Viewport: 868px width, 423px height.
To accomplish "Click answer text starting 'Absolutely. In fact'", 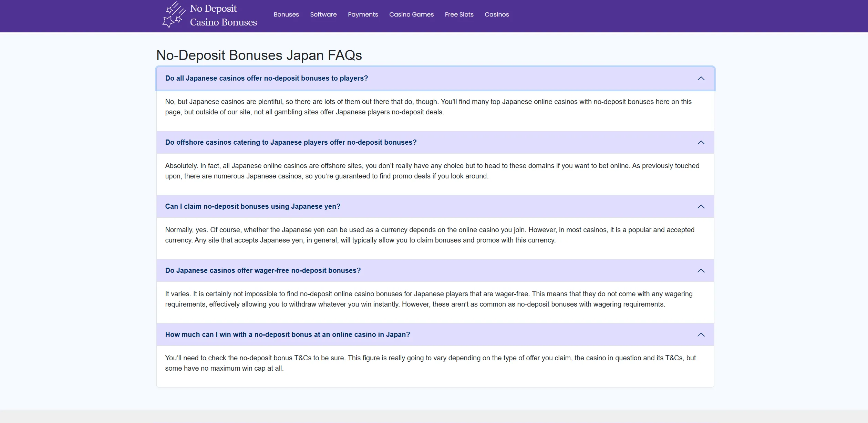I will point(432,171).
